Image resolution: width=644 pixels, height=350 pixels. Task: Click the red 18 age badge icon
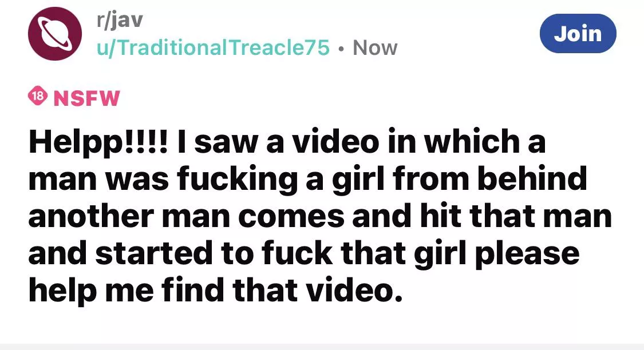pyautogui.click(x=37, y=96)
